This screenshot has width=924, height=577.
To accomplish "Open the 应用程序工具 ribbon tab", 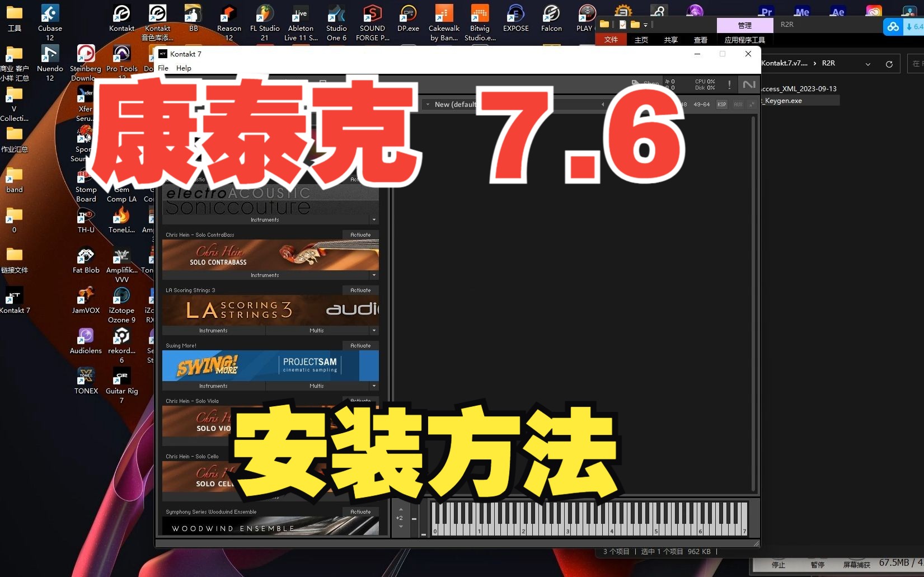I will click(x=744, y=40).
